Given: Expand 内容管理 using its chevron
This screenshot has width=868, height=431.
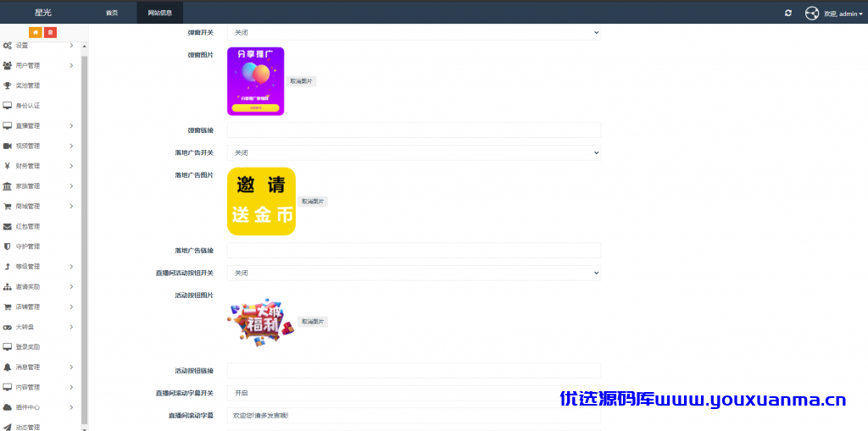Looking at the screenshot, I should coord(71,387).
